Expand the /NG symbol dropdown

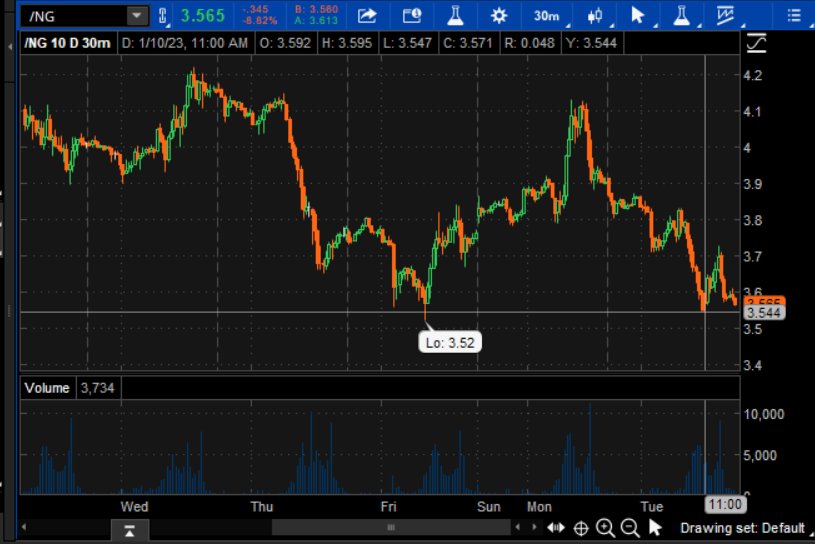[135, 16]
